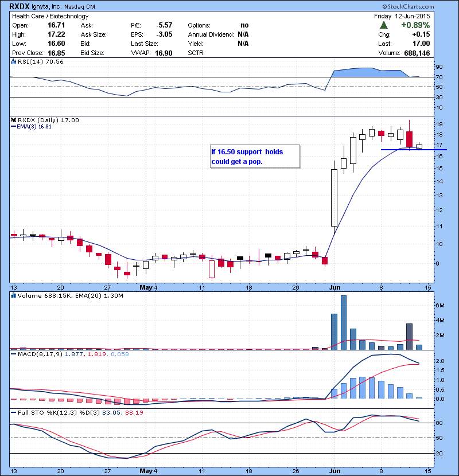This screenshot has height=476, width=459.
Task: Click the Low value 16.60
Action: pos(56,44)
